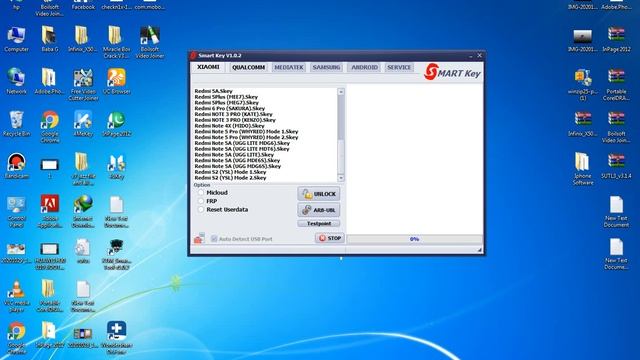Select Redmi Note 5 Pro (WHYRED) Mode 2.Skey
640x360 pixels.
[x=247, y=137]
